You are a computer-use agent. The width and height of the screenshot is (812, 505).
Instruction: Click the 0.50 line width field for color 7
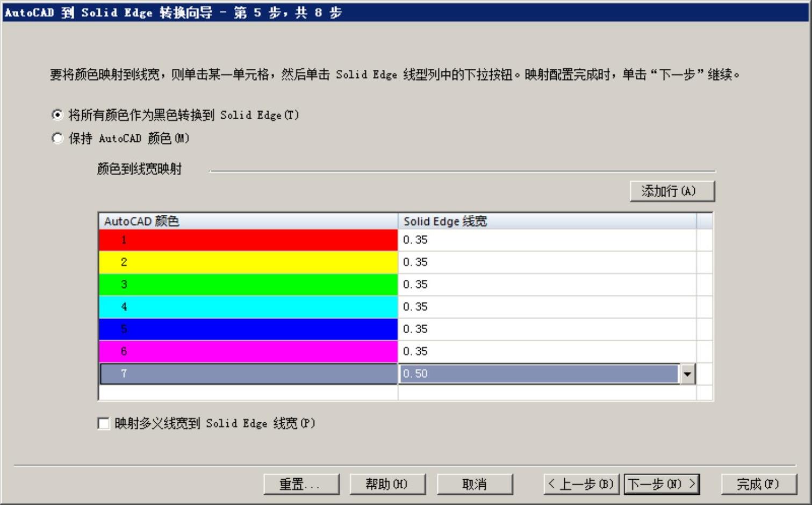pyautogui.click(x=539, y=374)
